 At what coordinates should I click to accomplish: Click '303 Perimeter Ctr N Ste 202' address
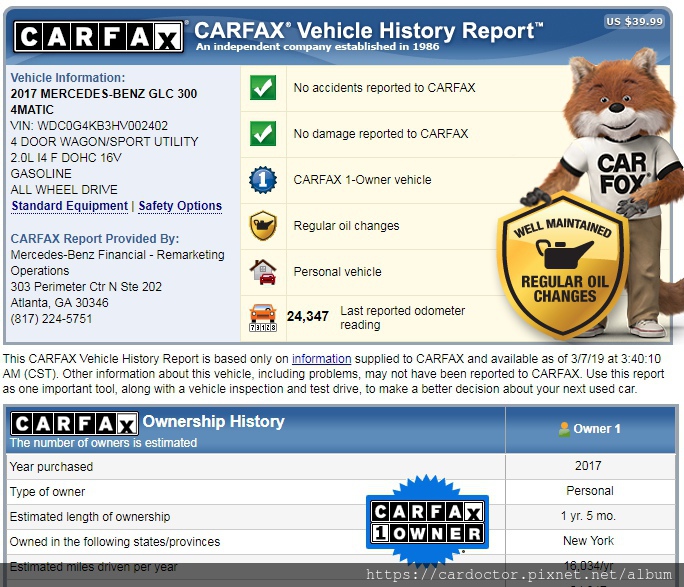[x=86, y=287]
